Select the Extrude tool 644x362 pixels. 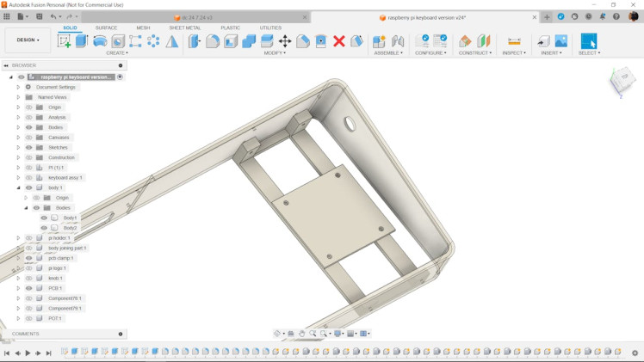click(82, 41)
